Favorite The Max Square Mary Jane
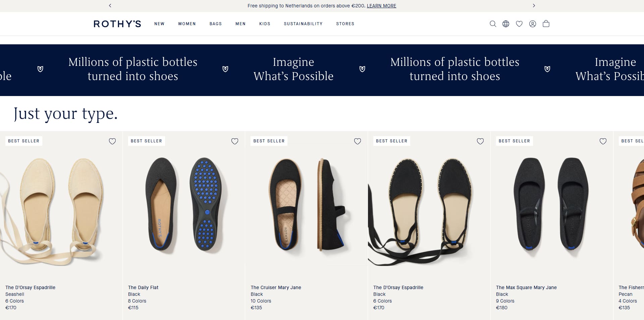 click(x=603, y=141)
